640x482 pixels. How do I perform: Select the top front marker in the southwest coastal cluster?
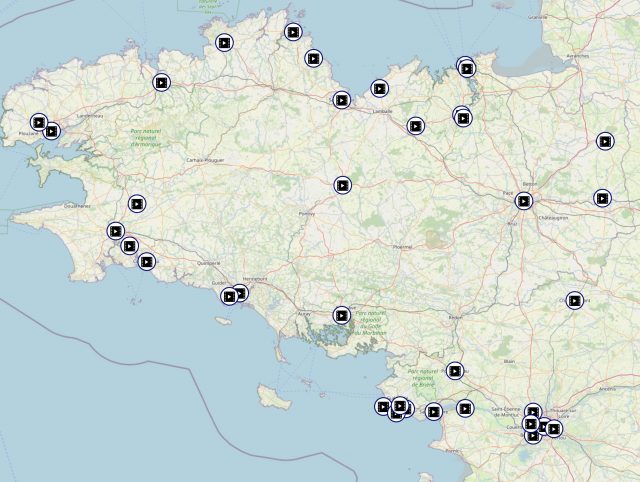(x=400, y=405)
